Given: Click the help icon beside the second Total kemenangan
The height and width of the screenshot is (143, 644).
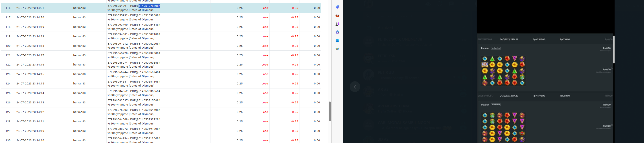Looking at the screenshot, I should click(x=612, y=125).
